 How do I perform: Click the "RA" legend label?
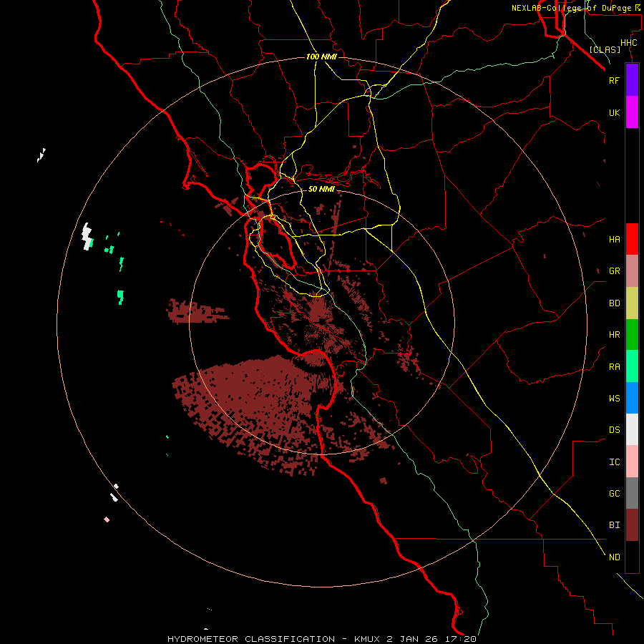(615, 367)
